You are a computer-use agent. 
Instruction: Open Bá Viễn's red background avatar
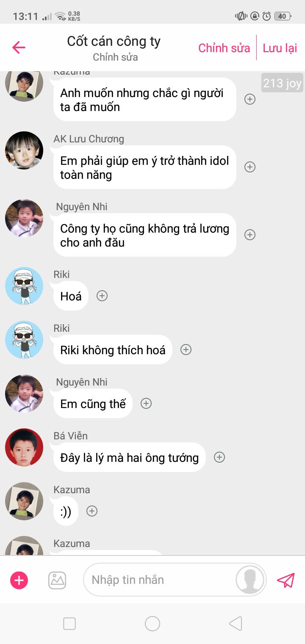pyautogui.click(x=24, y=447)
